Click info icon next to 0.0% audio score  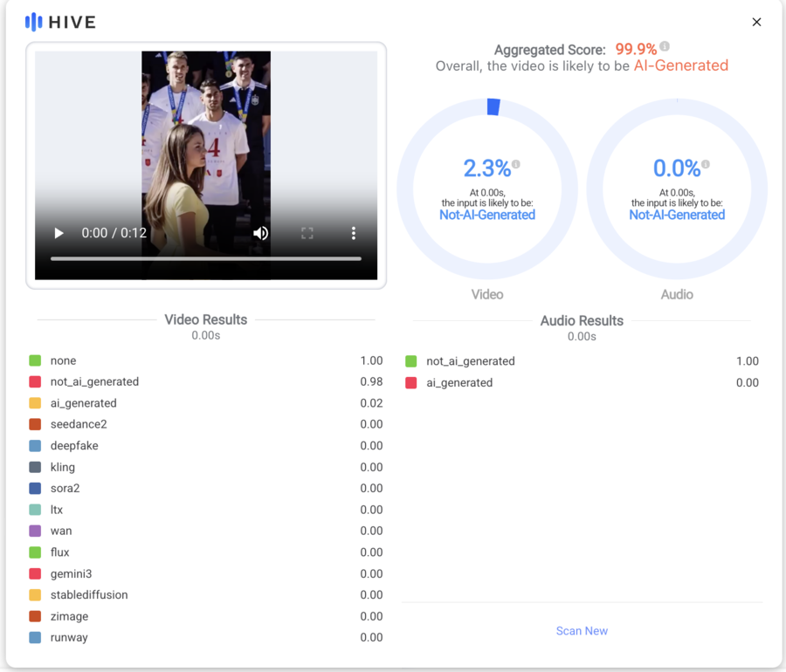click(706, 164)
